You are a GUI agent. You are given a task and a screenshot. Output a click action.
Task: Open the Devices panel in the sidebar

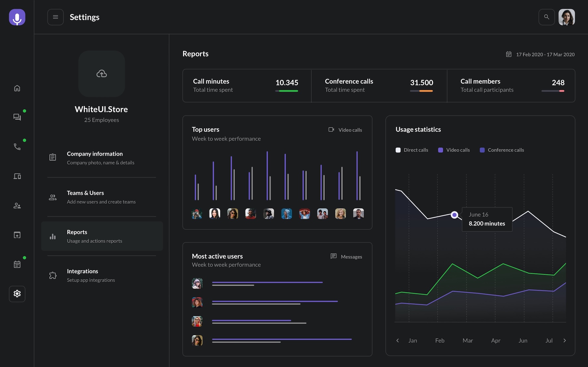pyautogui.click(x=17, y=176)
